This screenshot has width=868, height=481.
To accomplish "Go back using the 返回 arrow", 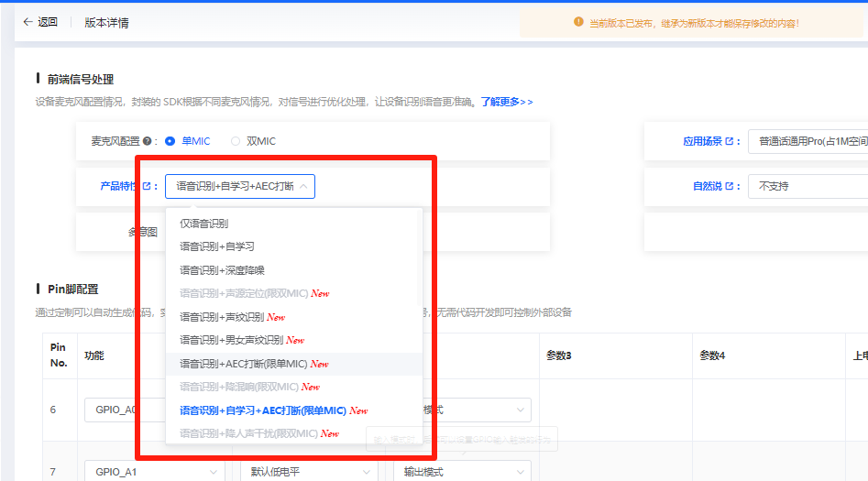I will [27, 22].
